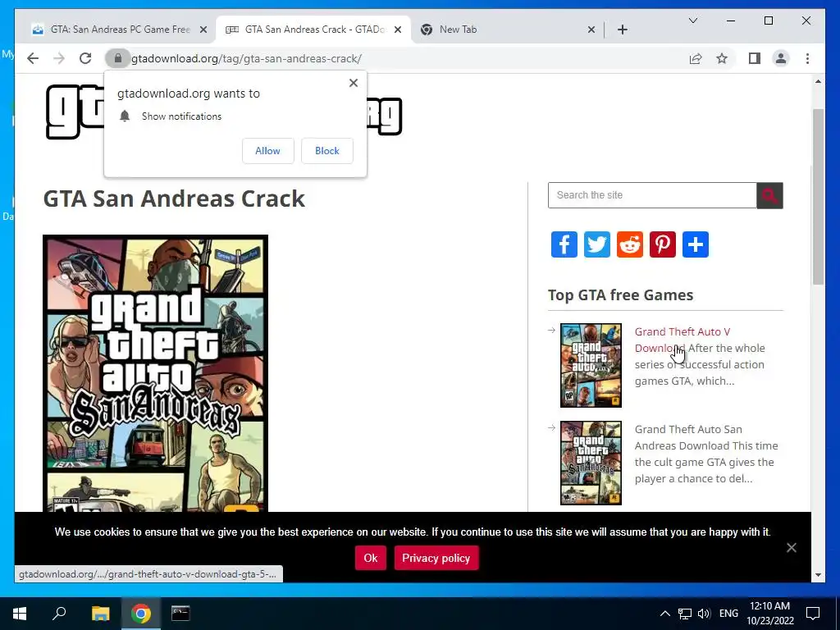Block notifications from gtadownload.org
Viewport: 840px width, 630px height.
(326, 151)
